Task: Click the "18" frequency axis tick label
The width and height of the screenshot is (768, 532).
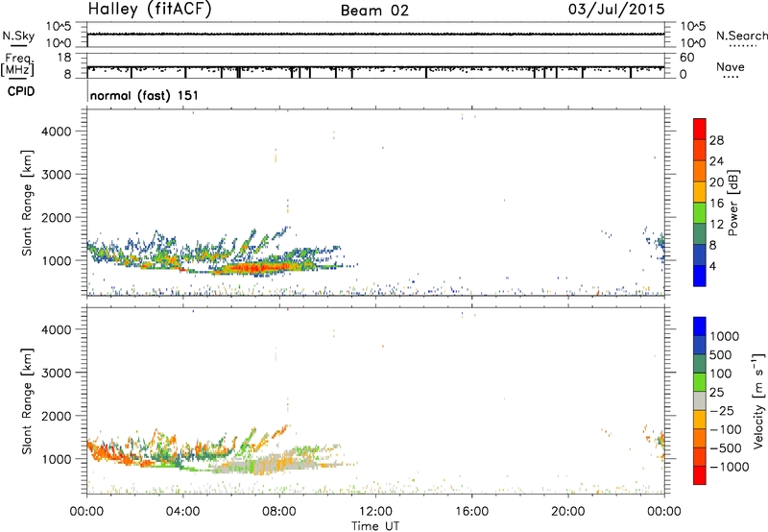Action: 63,58
